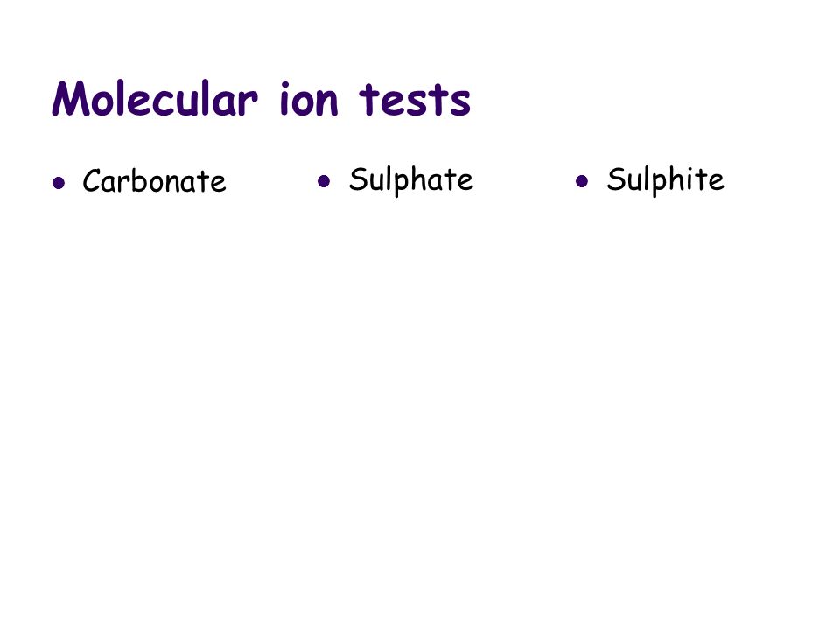
Task: Click the capital S of Sulphate
Action: 357,178
